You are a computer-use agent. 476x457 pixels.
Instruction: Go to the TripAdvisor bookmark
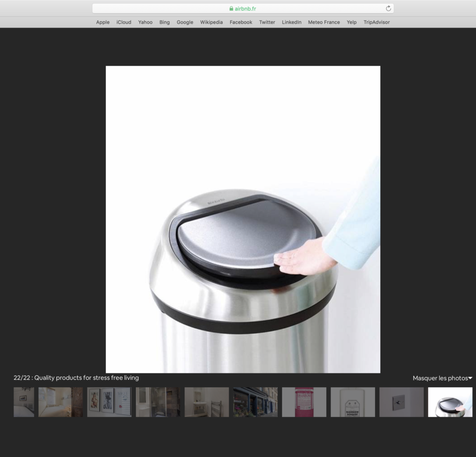click(x=377, y=22)
